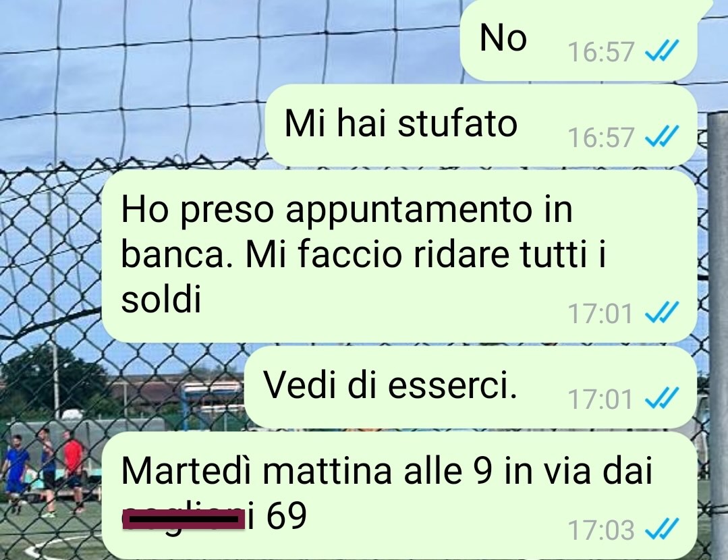Click the number 69 in the address

(x=287, y=515)
